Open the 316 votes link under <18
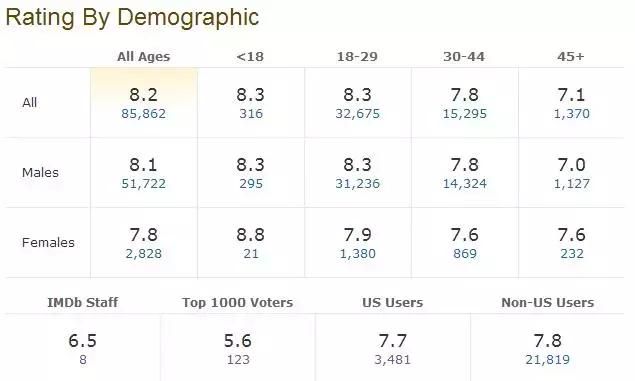 251,114
